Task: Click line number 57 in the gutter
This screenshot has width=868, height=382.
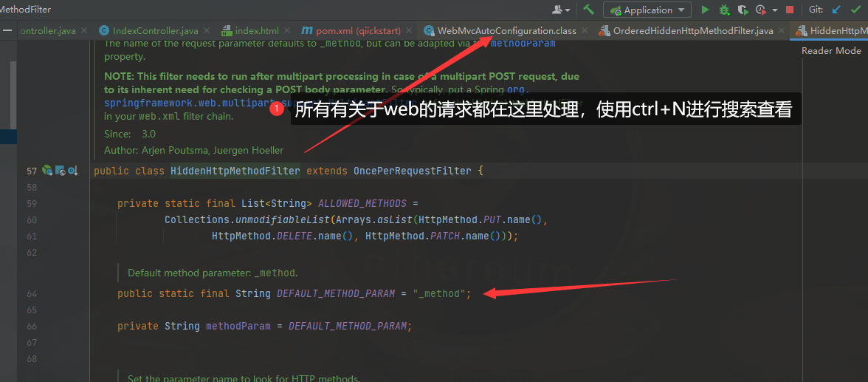Action: [x=32, y=171]
